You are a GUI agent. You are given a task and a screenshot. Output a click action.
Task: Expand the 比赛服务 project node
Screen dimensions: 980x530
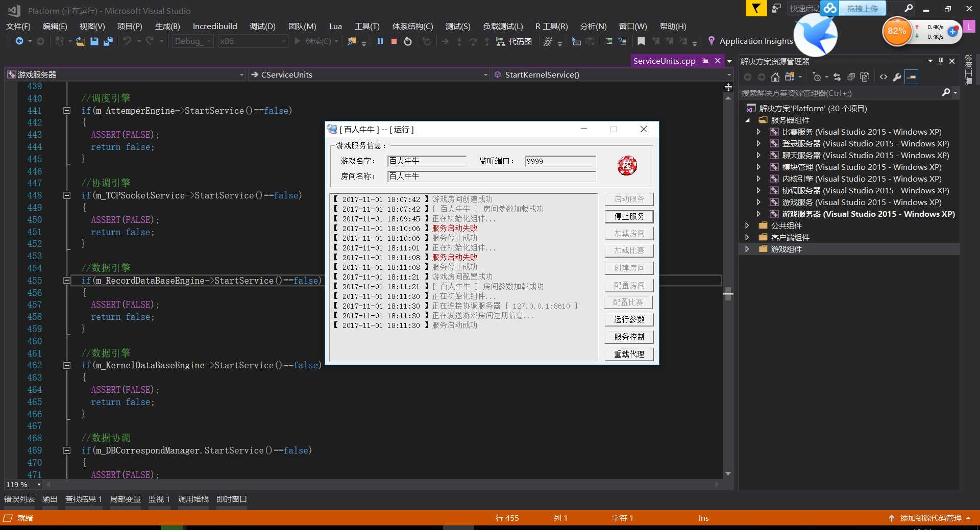[x=758, y=132]
